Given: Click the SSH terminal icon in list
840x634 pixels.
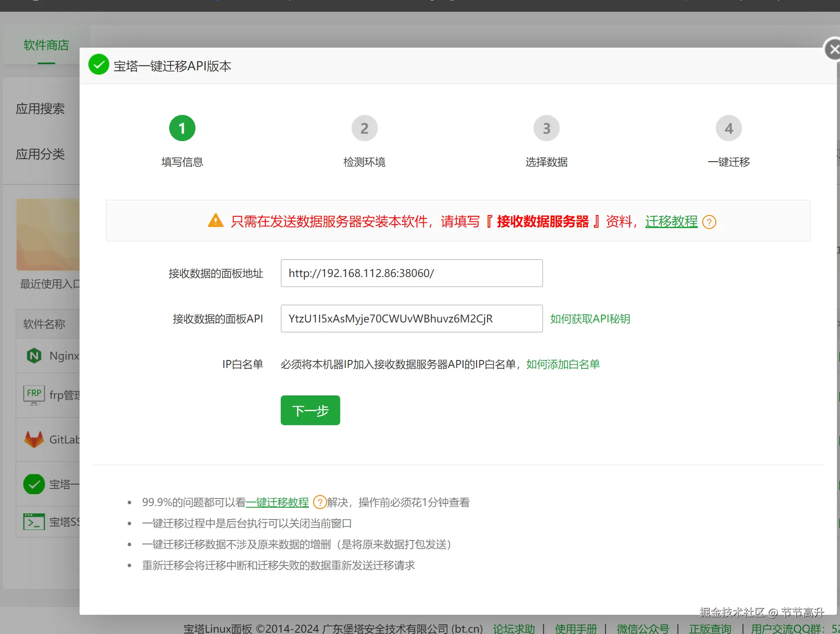Looking at the screenshot, I should (x=34, y=522).
